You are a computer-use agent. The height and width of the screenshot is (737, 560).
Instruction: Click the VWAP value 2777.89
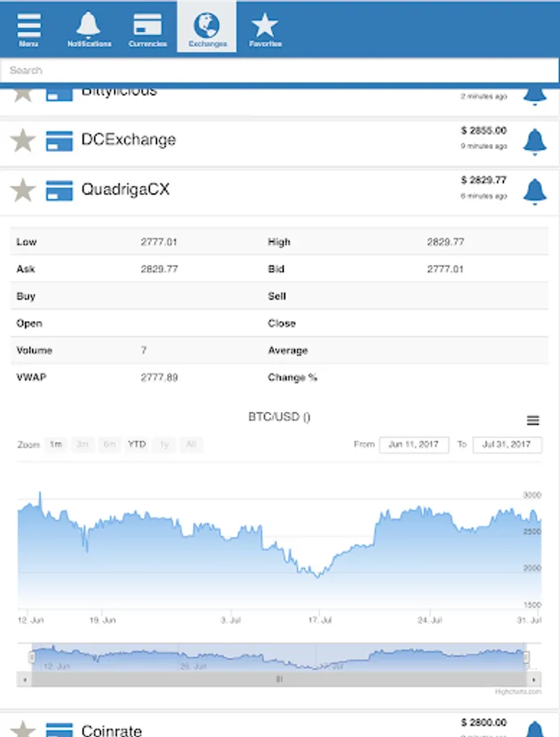pos(160,378)
